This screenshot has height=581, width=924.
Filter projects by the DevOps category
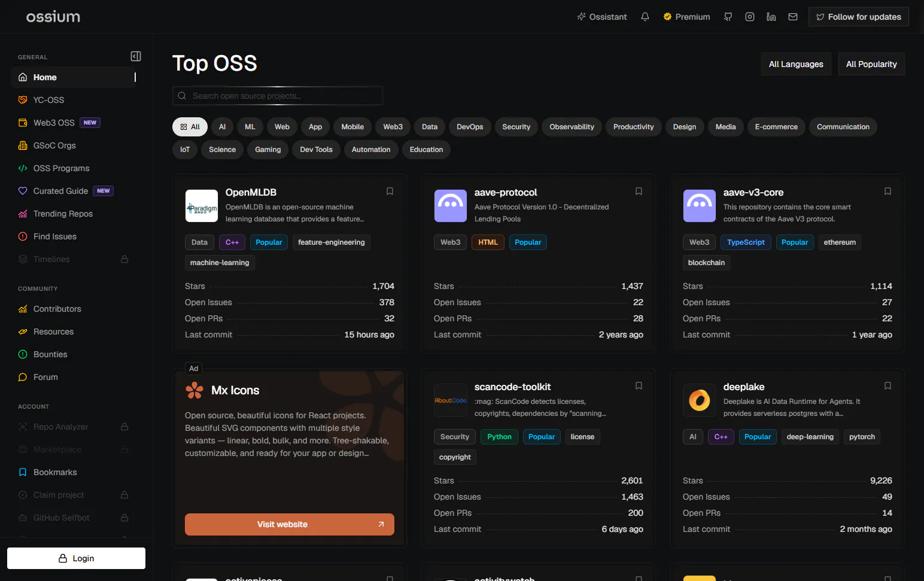[x=470, y=127]
